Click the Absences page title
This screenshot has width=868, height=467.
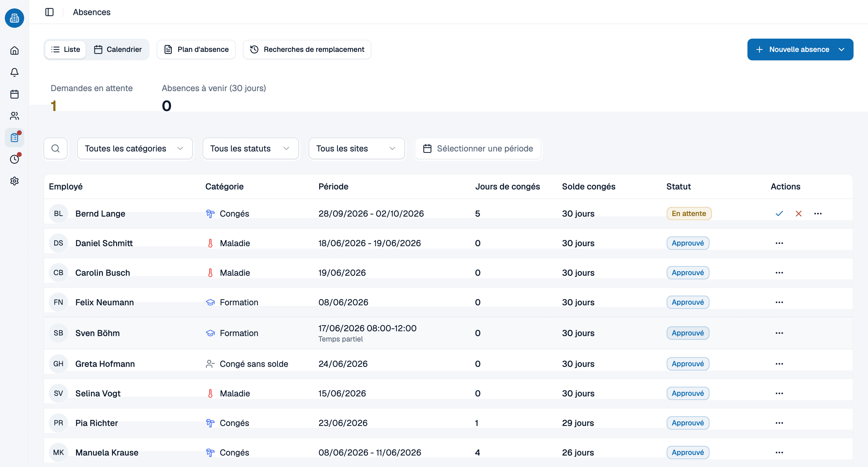pos(92,12)
